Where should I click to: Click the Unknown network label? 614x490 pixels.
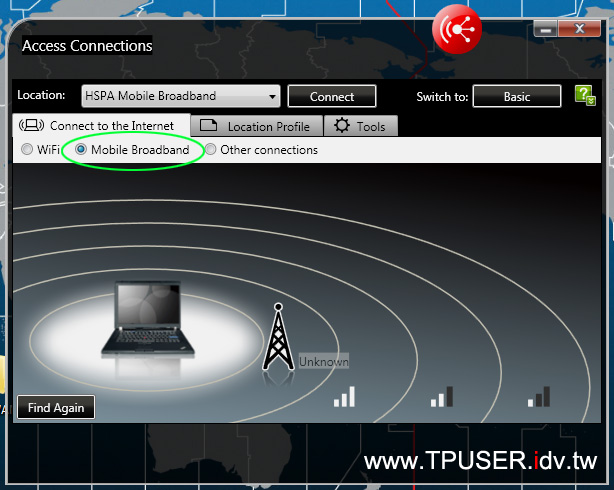click(323, 362)
